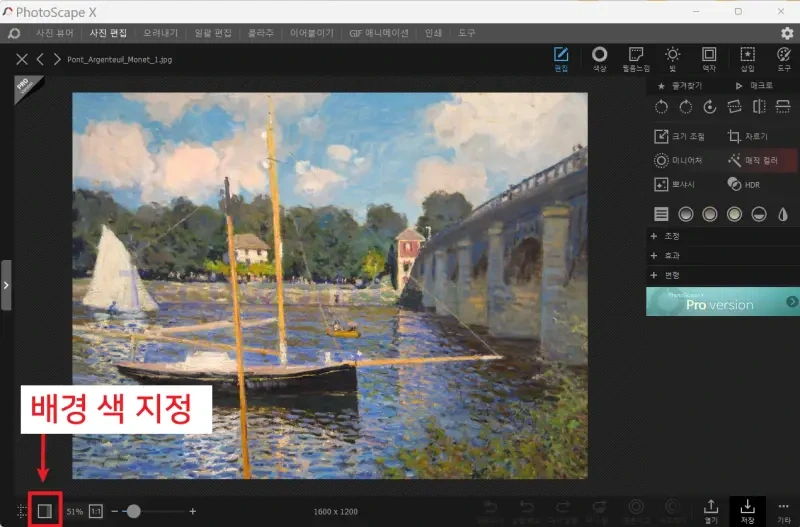Image resolution: width=800 pixels, height=527 pixels.
Task: Toggle the background color button
Action: pyautogui.click(x=45, y=511)
